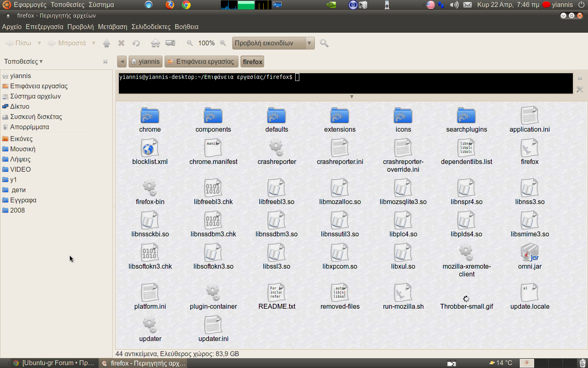Open Απορρίμματα in the sidebar
This screenshot has width=588, height=368.
29,127
